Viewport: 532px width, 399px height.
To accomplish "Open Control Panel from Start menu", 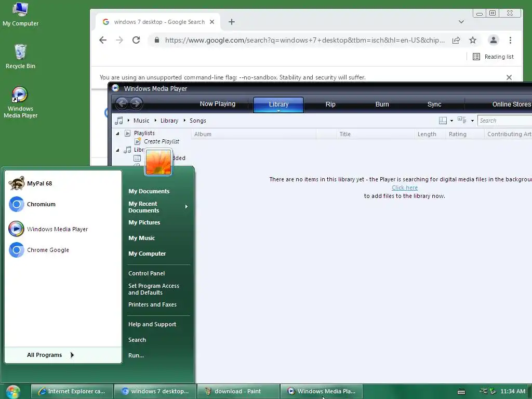I will click(x=146, y=273).
